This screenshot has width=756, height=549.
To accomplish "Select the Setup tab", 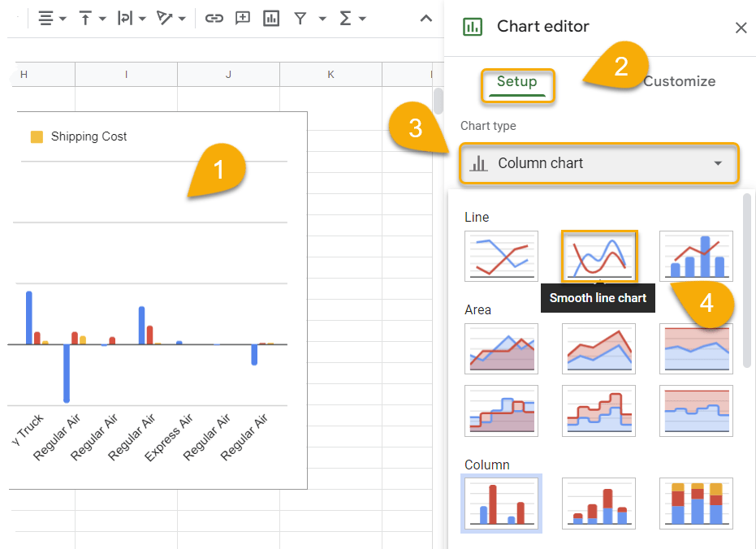I will 517,81.
